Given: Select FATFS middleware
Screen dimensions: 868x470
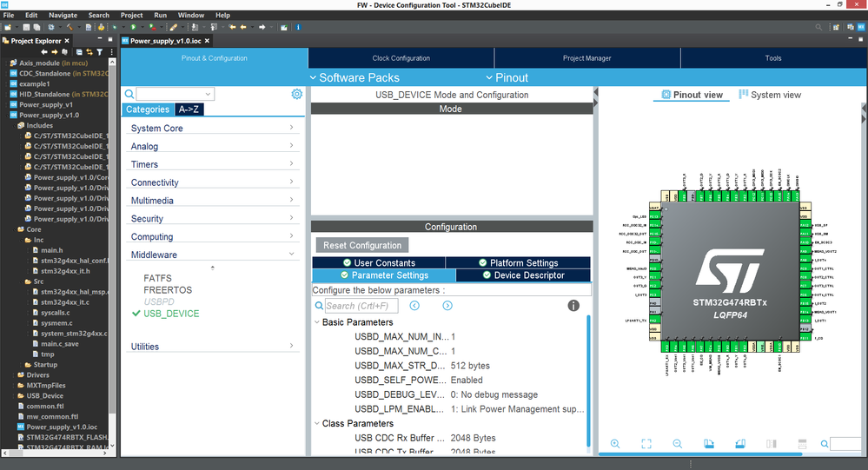Looking at the screenshot, I should (158, 278).
